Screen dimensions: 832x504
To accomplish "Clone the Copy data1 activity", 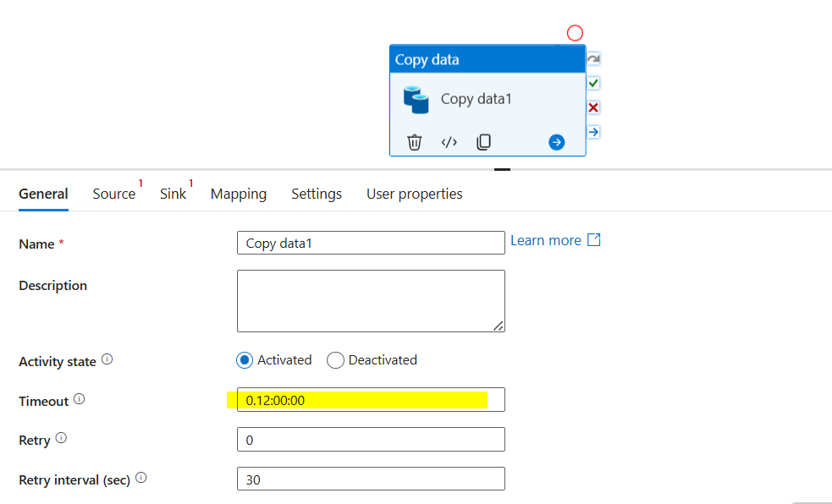I will pos(483,142).
